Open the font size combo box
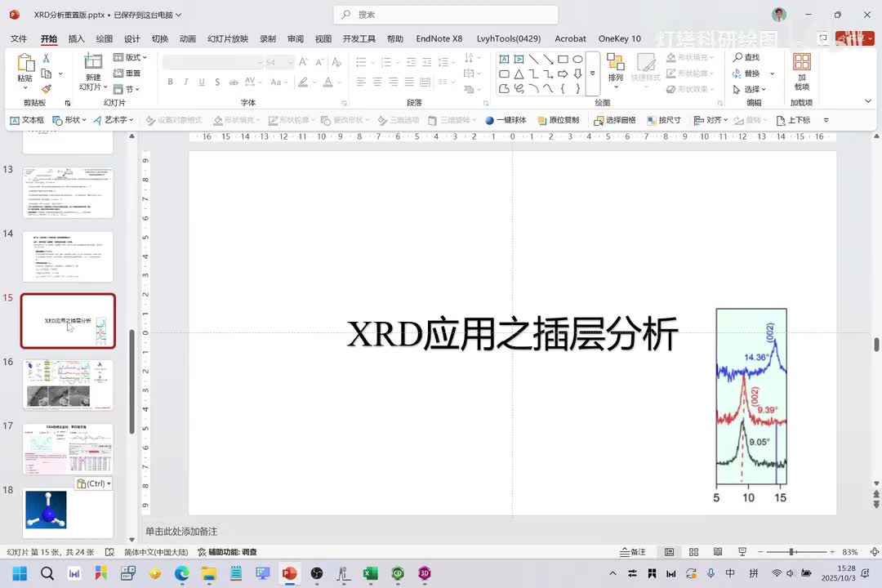 tap(279, 62)
